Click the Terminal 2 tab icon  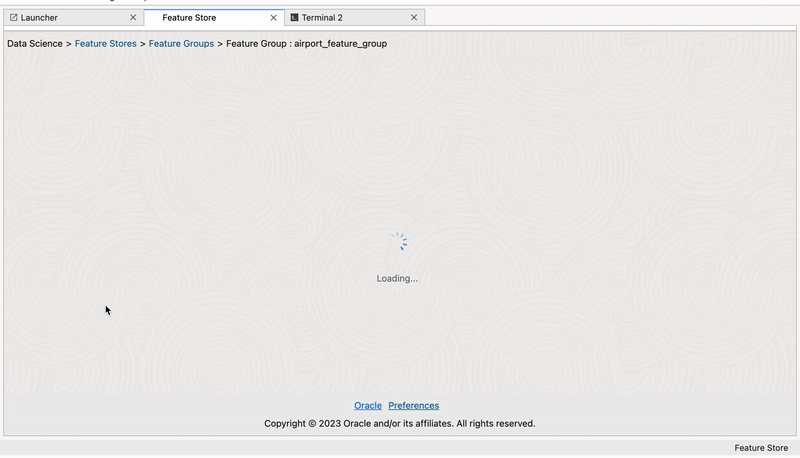pyautogui.click(x=294, y=17)
